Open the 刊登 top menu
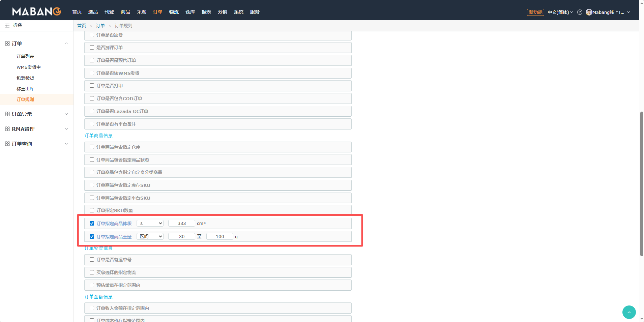The height and width of the screenshot is (322, 644). [x=109, y=12]
